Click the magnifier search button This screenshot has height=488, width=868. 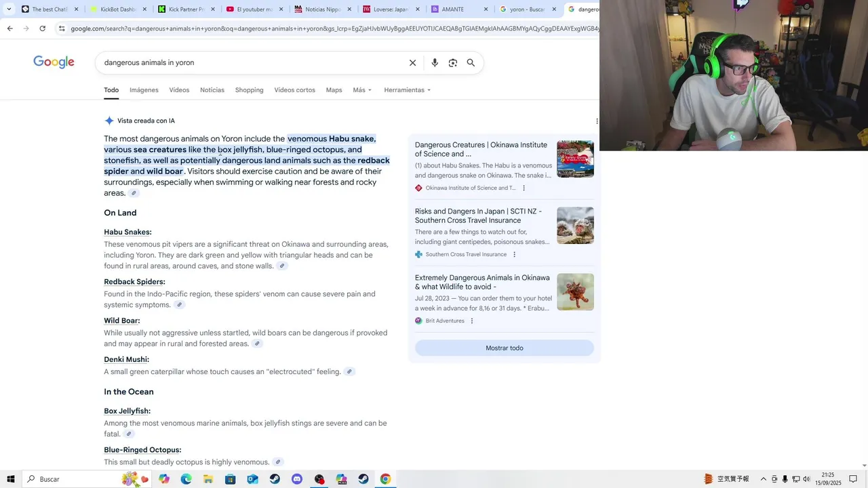point(471,63)
